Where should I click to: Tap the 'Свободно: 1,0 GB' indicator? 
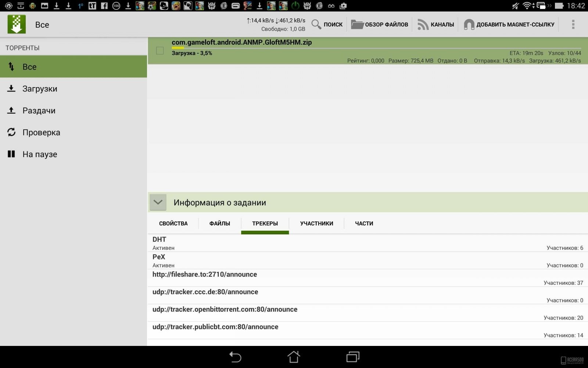(x=283, y=29)
